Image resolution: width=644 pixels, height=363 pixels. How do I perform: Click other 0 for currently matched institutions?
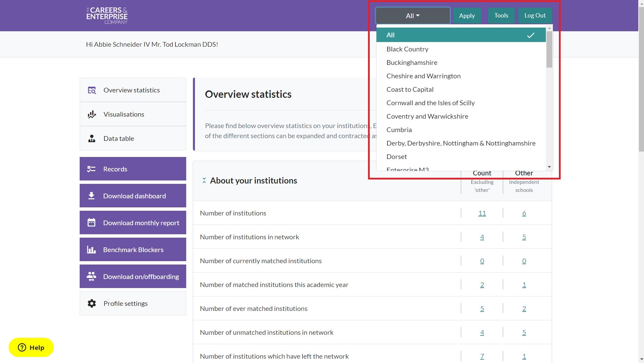tap(524, 261)
